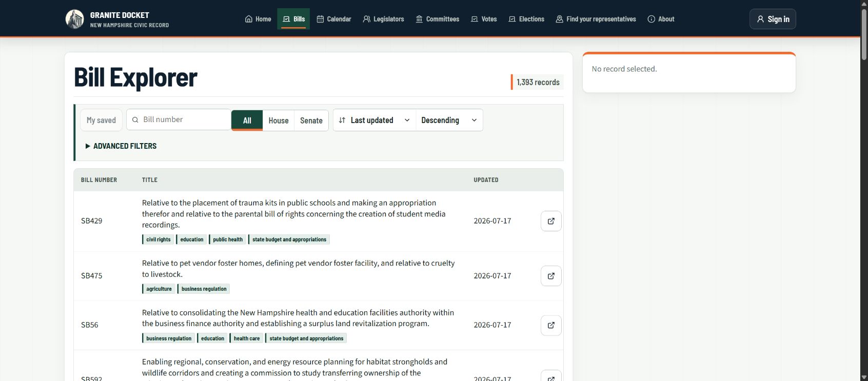This screenshot has width=868, height=381.
Task: Click the education tag on SB56
Action: [212, 338]
